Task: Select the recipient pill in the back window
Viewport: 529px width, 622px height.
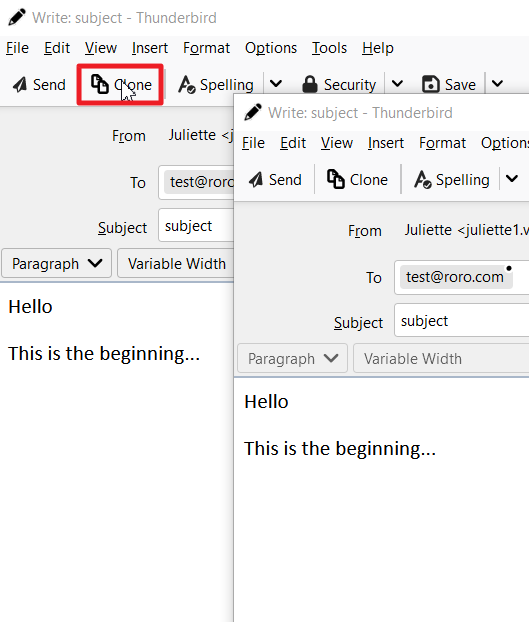Action: pyautogui.click(x=201, y=182)
